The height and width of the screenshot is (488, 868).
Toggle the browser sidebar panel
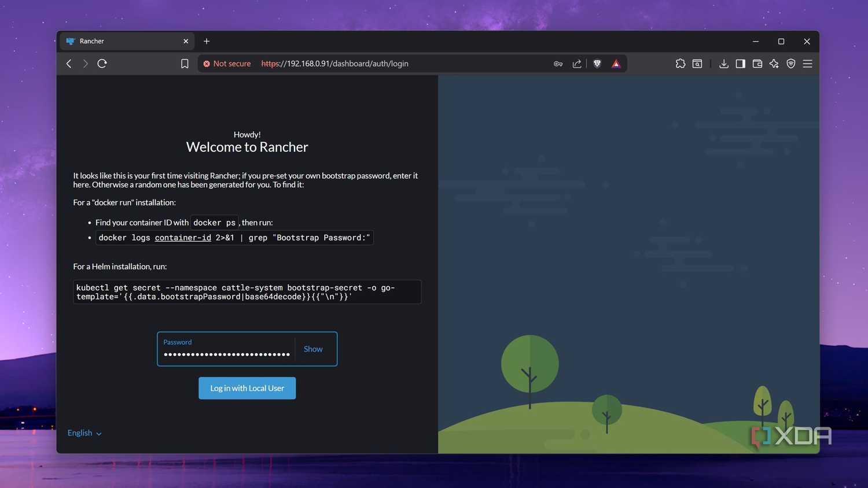(740, 64)
